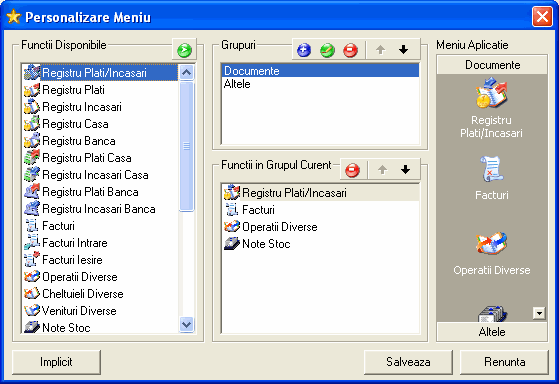Click scroll up arrow in Functii Disponibile list
The height and width of the screenshot is (384, 559).
(186, 73)
